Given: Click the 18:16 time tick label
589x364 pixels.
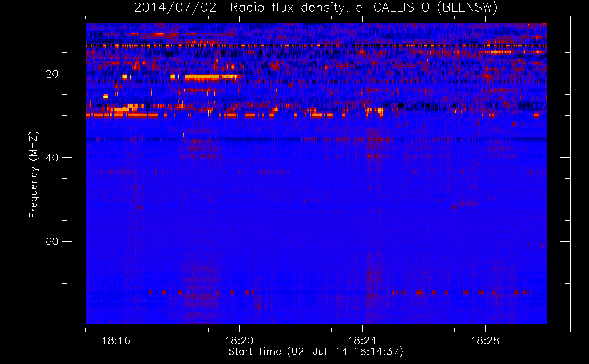Looking at the screenshot, I should pos(116,341).
